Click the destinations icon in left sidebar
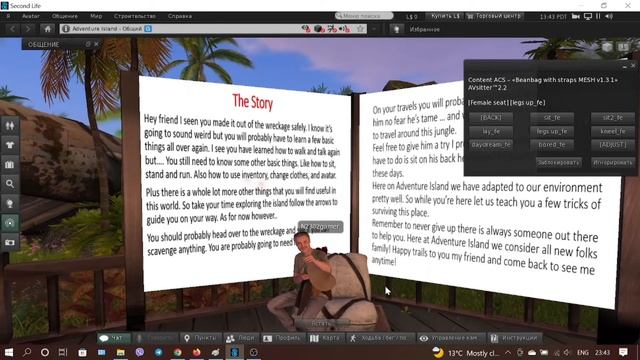This screenshot has height=360, width=640. 10,164
